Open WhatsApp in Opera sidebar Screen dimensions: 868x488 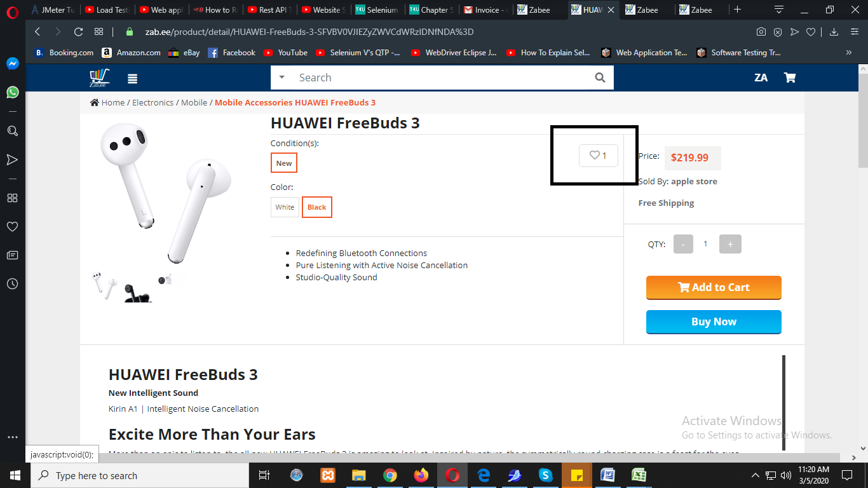pyautogui.click(x=13, y=92)
